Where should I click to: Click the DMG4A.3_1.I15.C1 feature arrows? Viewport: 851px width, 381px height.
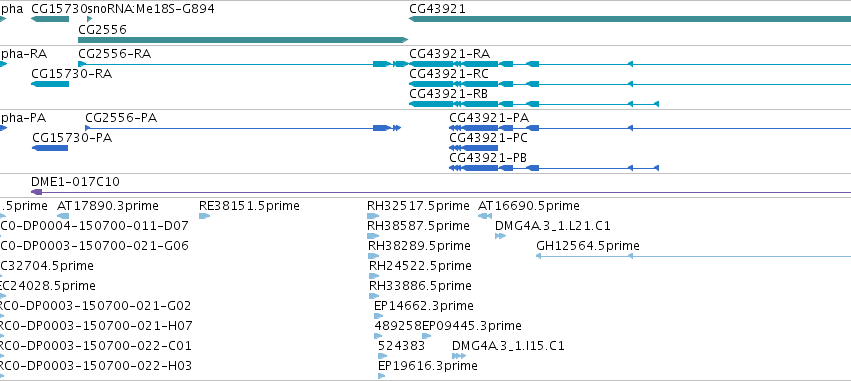(x=459, y=356)
